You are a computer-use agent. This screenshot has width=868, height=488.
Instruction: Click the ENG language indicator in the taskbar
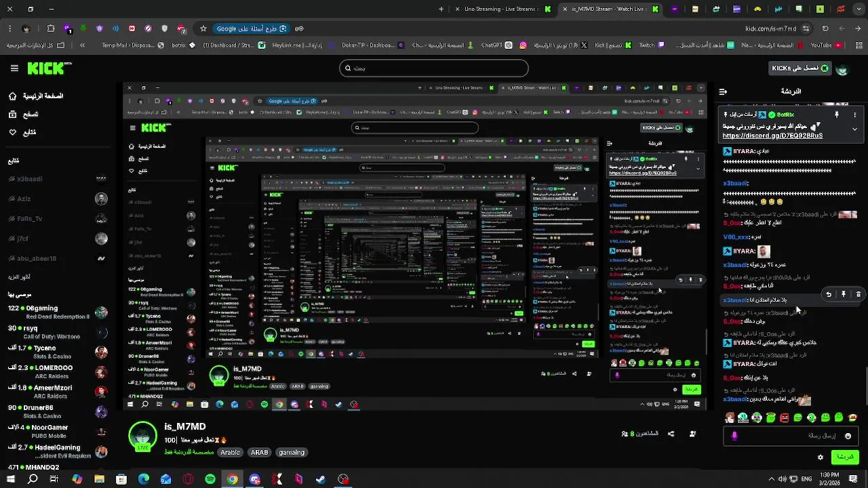click(x=807, y=479)
